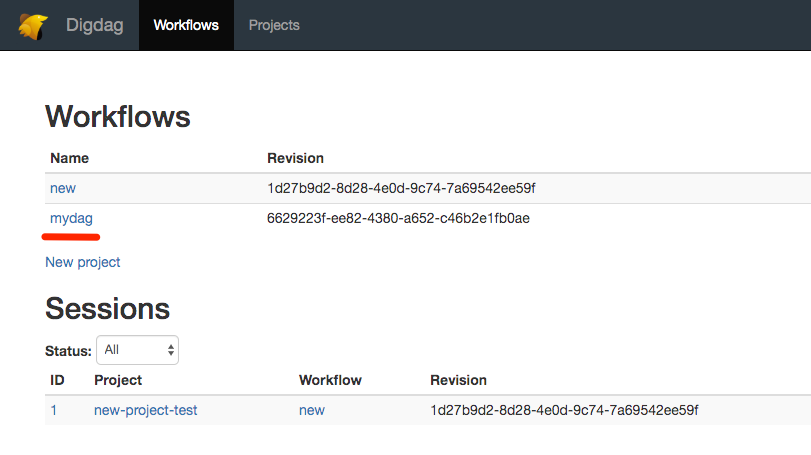Open the 'new' workflow in Workflows table
This screenshot has width=811, height=455.
pyautogui.click(x=63, y=188)
